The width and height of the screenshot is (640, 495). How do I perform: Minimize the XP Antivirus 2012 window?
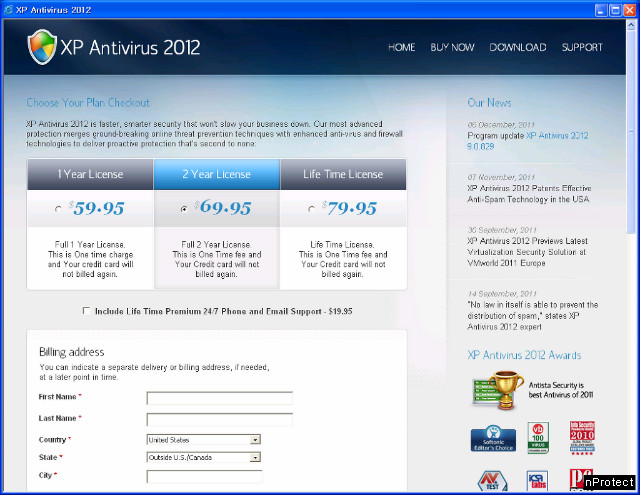pos(601,10)
